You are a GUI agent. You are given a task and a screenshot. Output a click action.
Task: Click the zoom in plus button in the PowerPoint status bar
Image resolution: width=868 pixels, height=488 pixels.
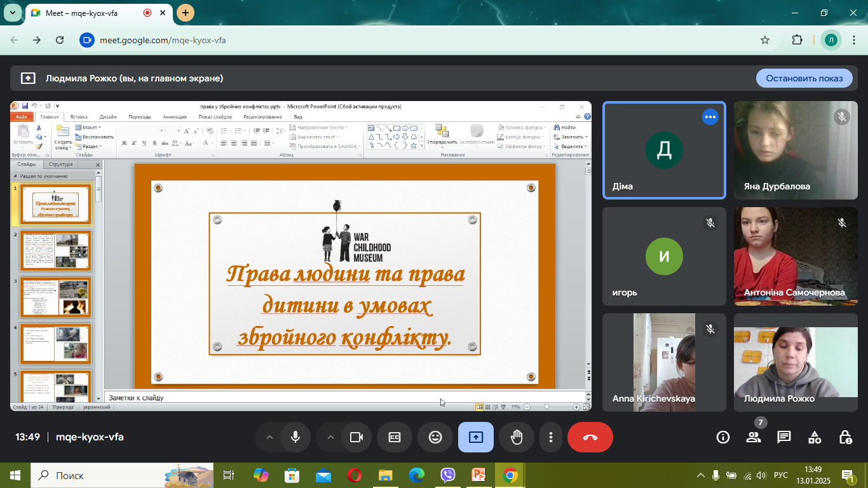(576, 407)
